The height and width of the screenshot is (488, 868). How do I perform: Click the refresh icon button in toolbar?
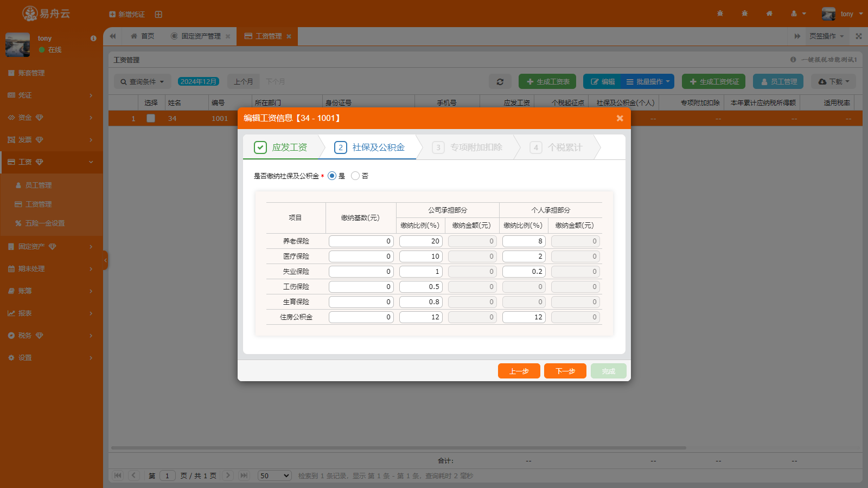click(500, 82)
